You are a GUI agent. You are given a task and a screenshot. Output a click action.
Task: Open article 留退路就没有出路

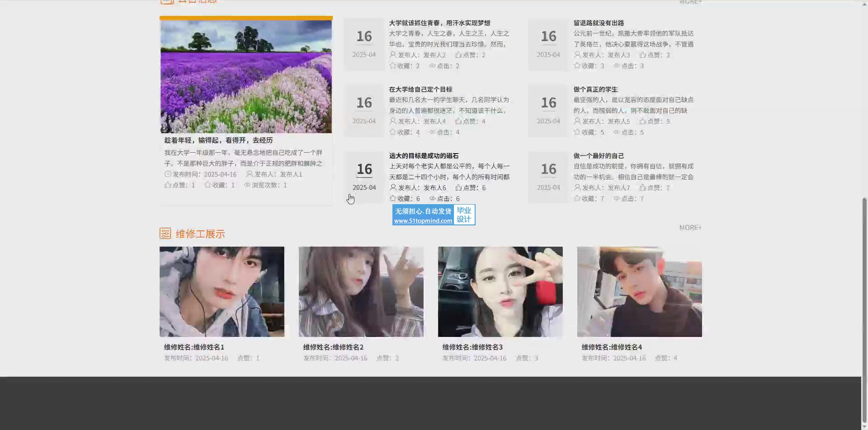(599, 23)
